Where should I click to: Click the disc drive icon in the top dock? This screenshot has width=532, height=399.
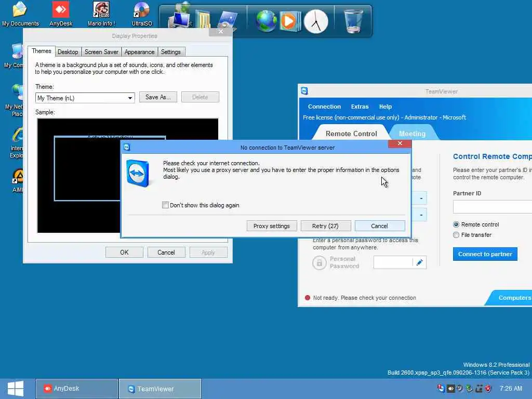coord(227,20)
